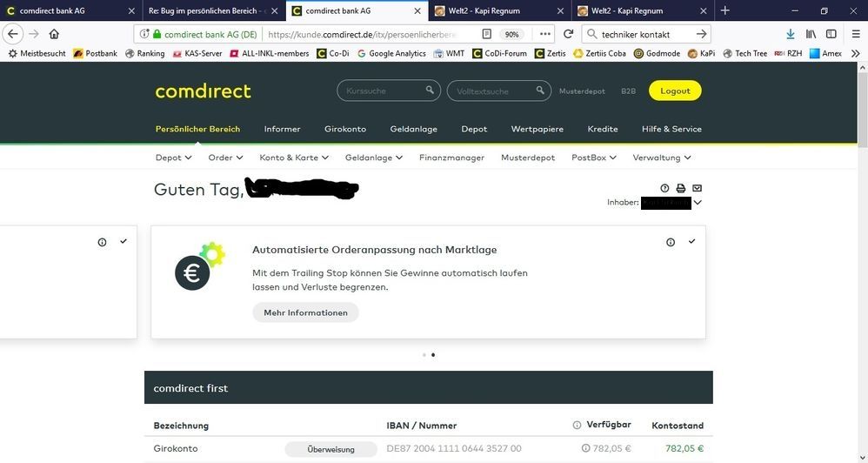This screenshot has width=868, height=463.
Task: Click the browser forward arrow button
Action: click(34, 34)
